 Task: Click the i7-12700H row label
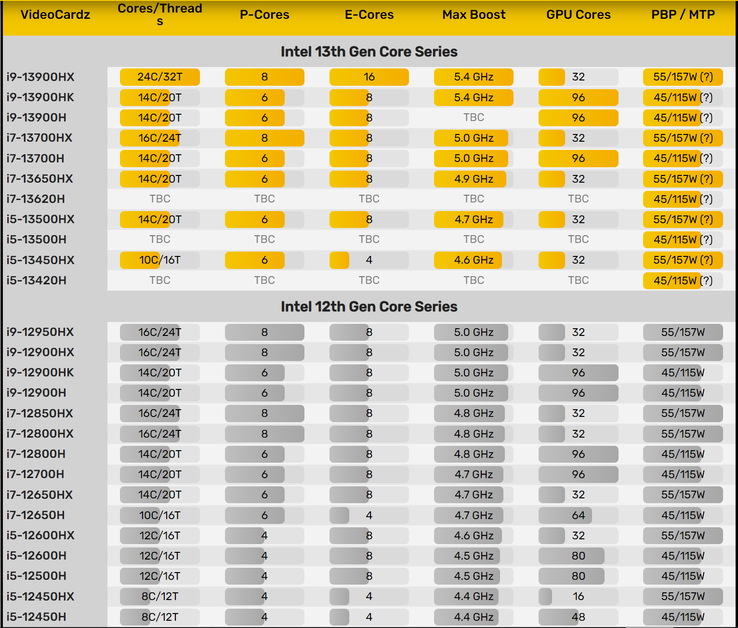click(x=35, y=474)
